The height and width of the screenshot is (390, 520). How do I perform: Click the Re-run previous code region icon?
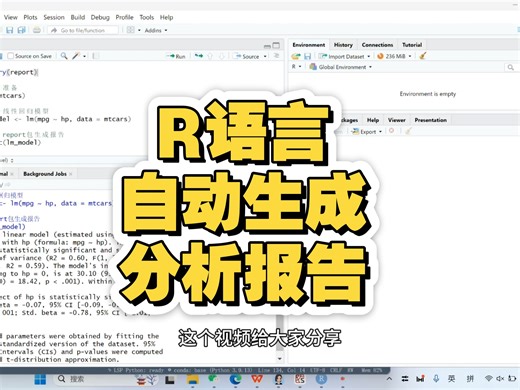tap(199, 56)
